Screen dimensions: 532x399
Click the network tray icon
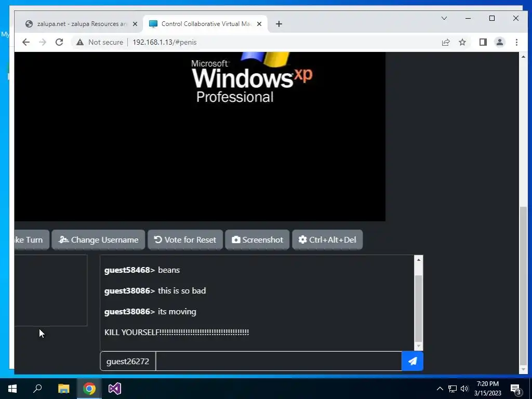(x=453, y=389)
